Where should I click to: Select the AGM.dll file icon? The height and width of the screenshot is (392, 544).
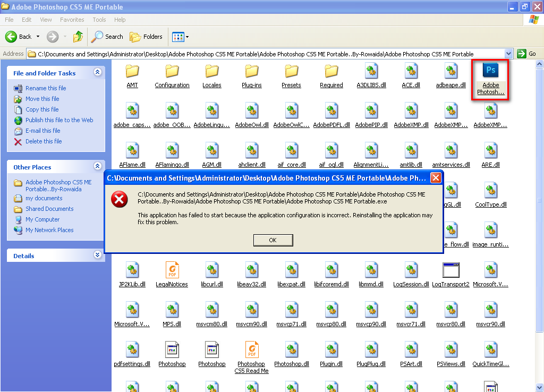pos(211,151)
